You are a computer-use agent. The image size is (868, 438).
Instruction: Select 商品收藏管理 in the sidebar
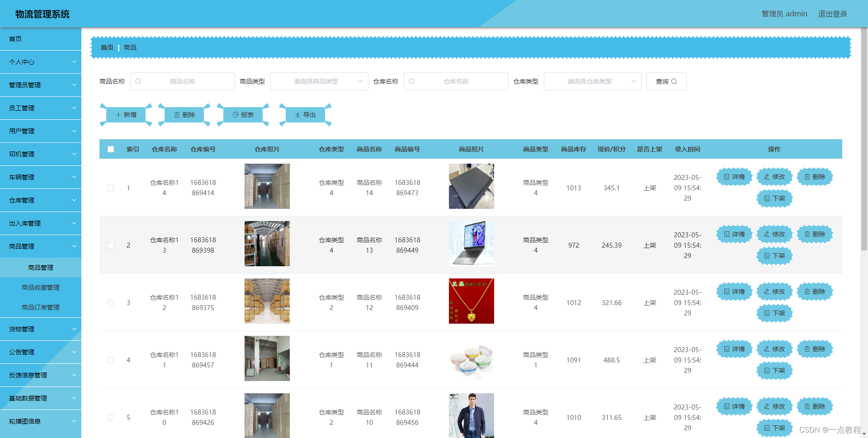coord(41,287)
